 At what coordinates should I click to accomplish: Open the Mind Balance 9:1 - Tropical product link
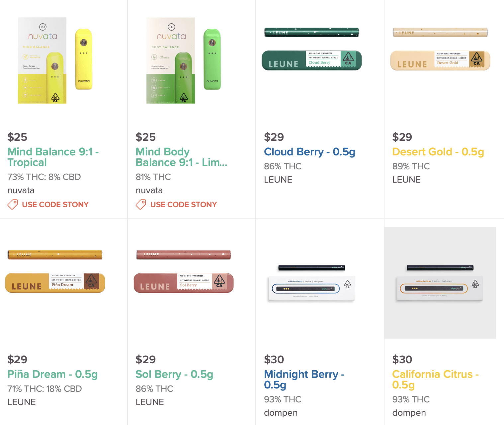pyautogui.click(x=53, y=157)
